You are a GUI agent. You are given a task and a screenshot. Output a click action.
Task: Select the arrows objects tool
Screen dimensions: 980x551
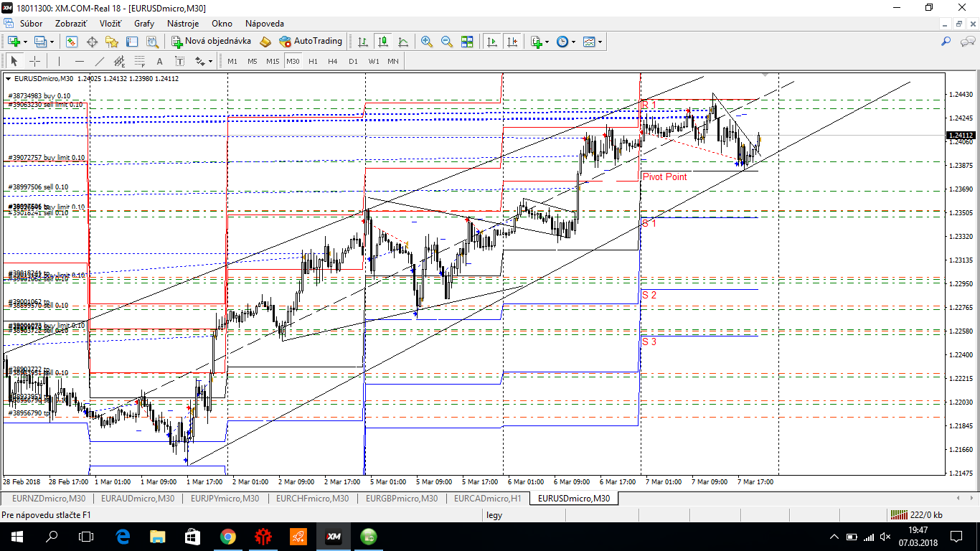click(x=200, y=61)
